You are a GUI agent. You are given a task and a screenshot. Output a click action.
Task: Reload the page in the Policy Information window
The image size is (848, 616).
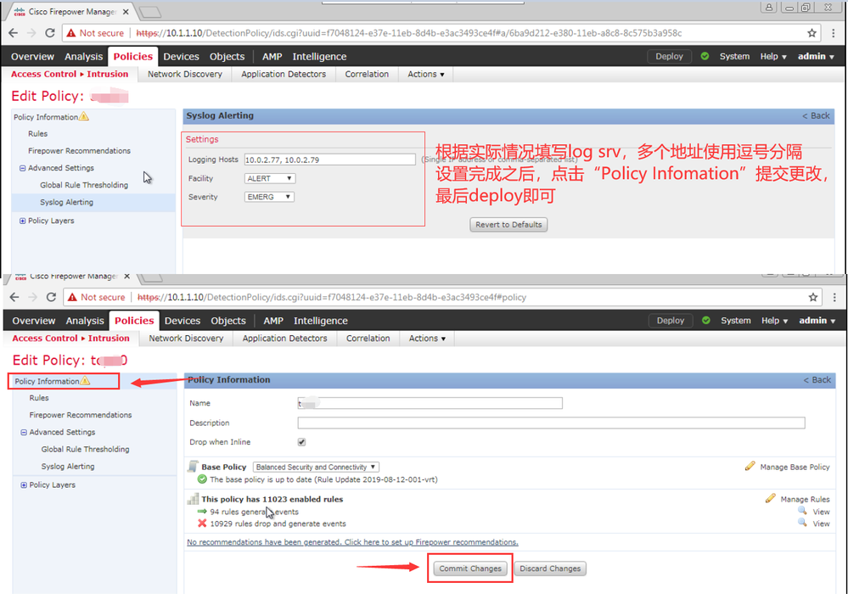(51, 297)
